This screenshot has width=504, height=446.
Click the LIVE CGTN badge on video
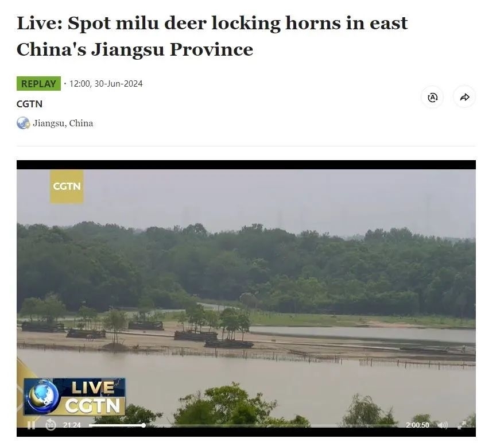pyautogui.click(x=74, y=397)
